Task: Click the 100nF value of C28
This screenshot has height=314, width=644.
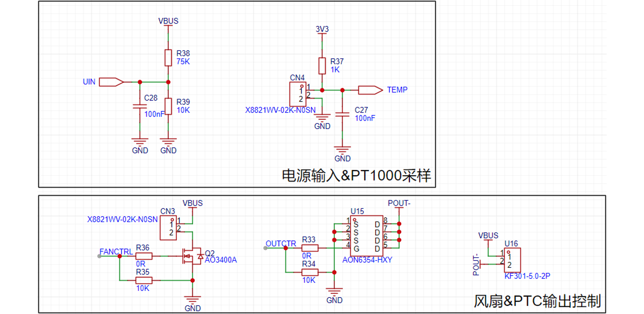Action: coord(154,114)
